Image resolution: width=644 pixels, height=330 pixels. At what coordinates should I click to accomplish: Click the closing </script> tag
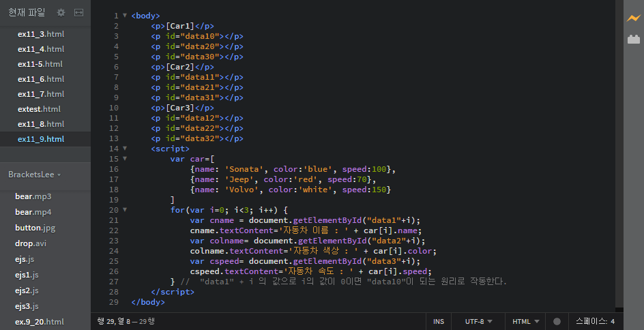(173, 292)
